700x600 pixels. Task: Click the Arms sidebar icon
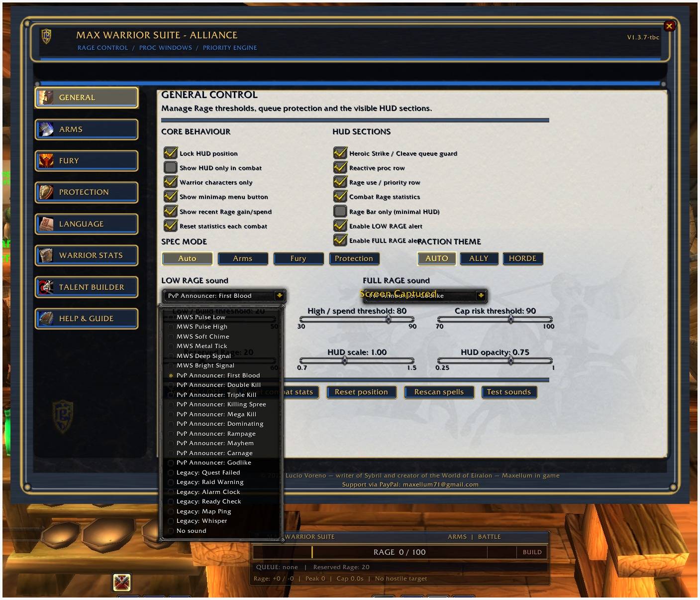(x=46, y=129)
